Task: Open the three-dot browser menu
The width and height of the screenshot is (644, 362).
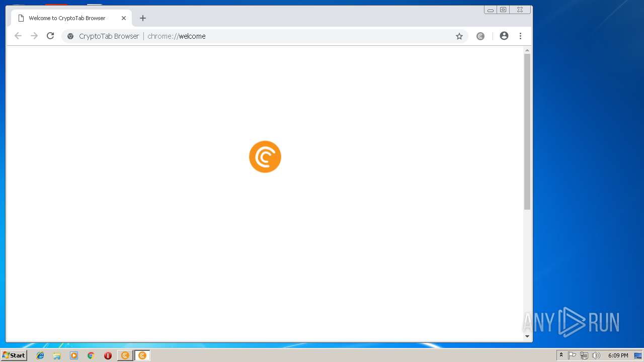Action: click(520, 36)
